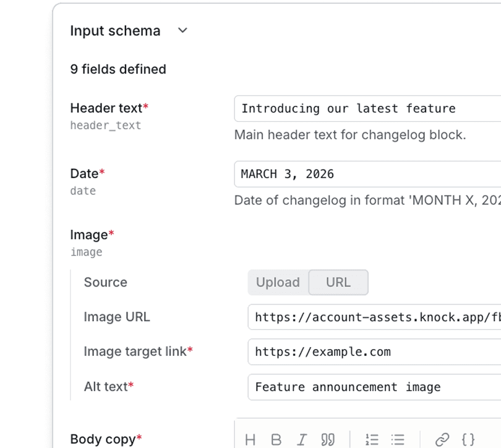
Task: Insert a bulleted list in Body copy
Action: [398, 439]
